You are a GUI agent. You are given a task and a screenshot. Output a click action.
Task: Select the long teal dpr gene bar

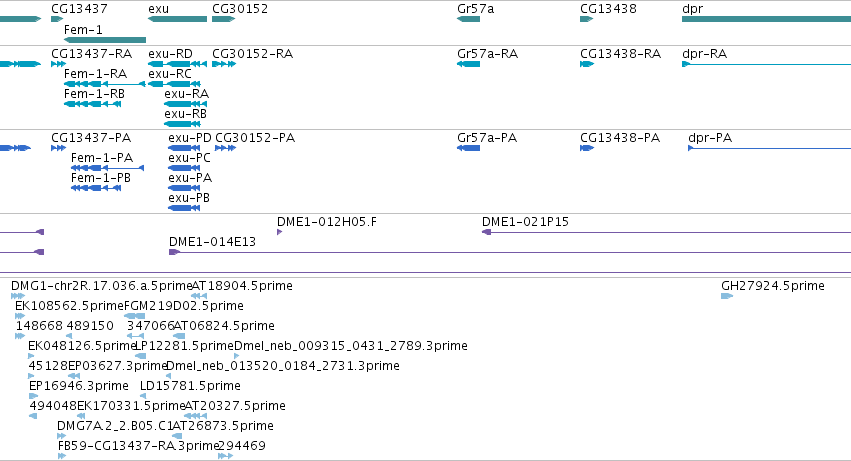point(766,19)
